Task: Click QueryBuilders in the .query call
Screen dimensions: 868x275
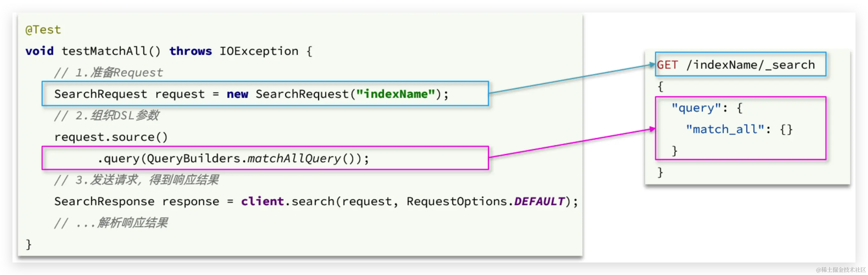Action: (x=193, y=158)
